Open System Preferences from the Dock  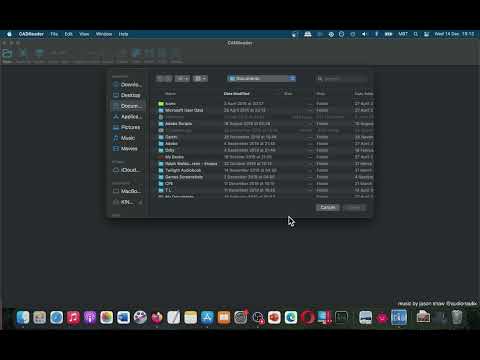(x=240, y=317)
